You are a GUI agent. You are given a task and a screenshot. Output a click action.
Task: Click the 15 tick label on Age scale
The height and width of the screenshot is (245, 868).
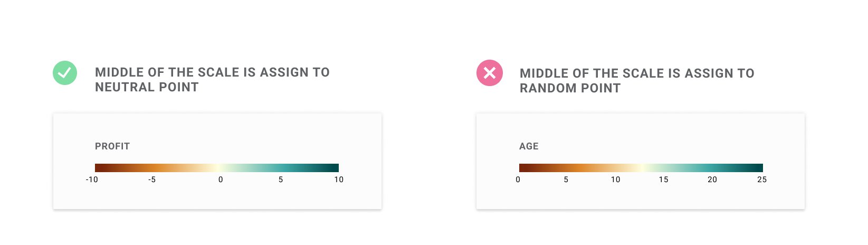664,180
